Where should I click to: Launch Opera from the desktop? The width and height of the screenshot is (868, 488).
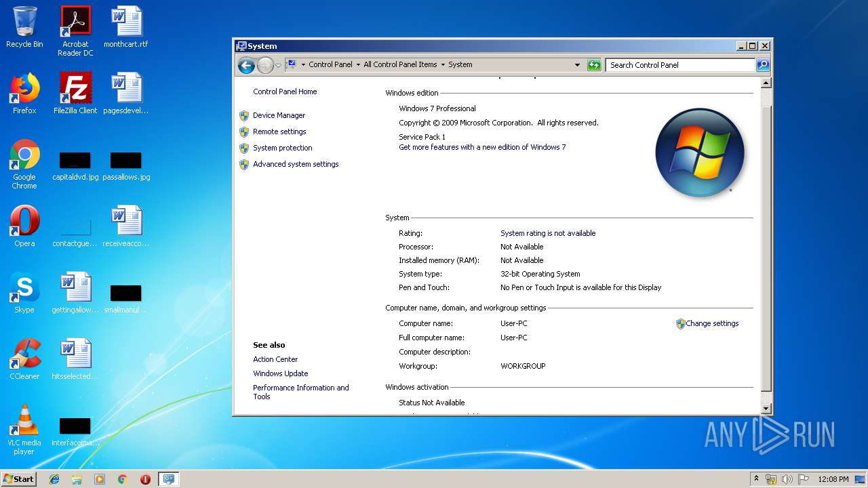24,226
